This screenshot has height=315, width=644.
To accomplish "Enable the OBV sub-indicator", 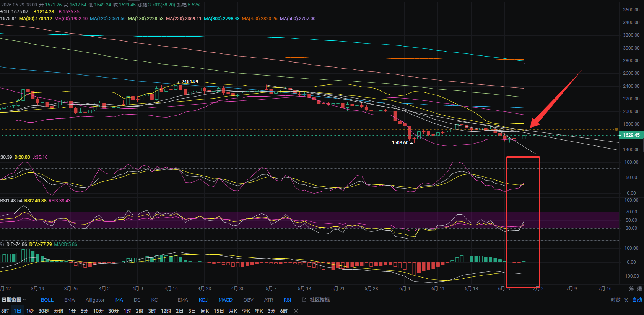I will click(x=248, y=300).
